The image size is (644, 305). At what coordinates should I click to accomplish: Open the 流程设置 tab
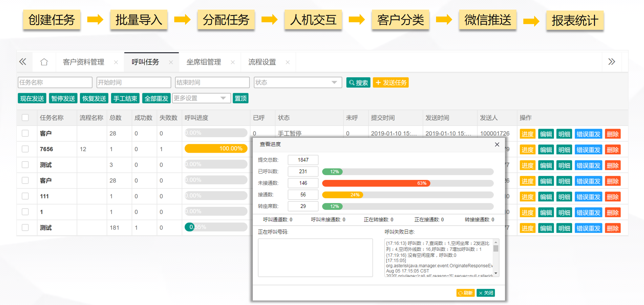click(x=262, y=62)
